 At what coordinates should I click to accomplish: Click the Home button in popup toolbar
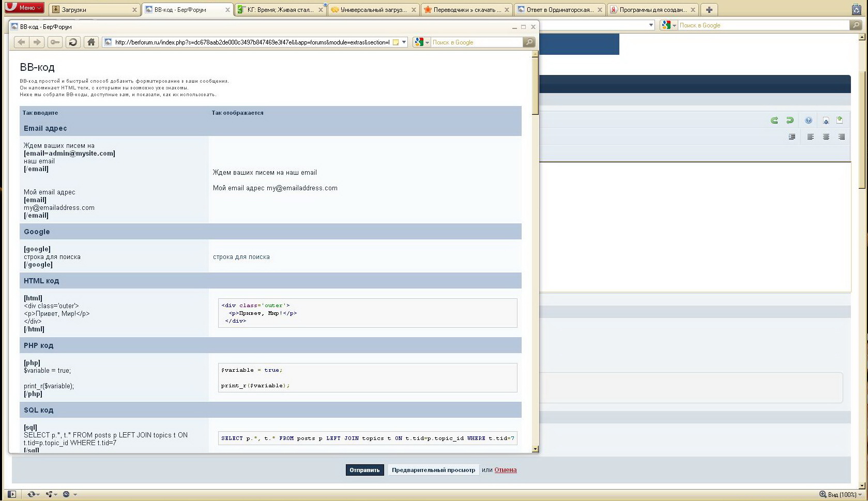tap(91, 42)
